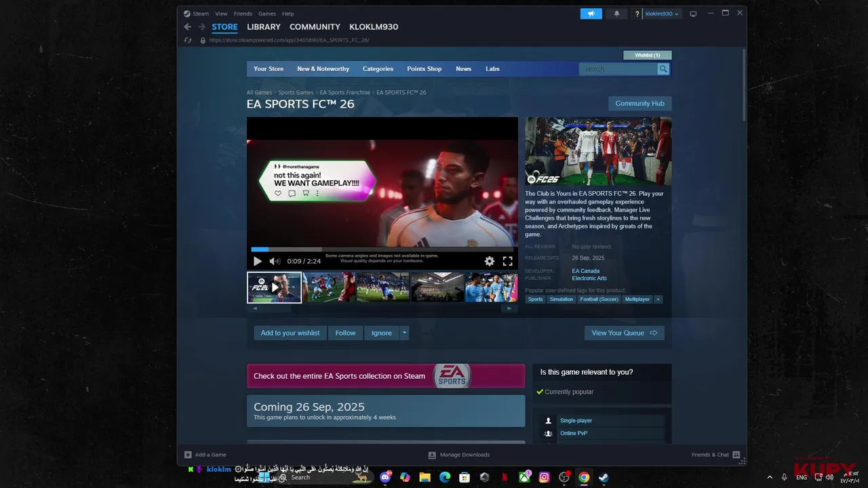
Task: Open the Labs page
Action: pos(492,69)
